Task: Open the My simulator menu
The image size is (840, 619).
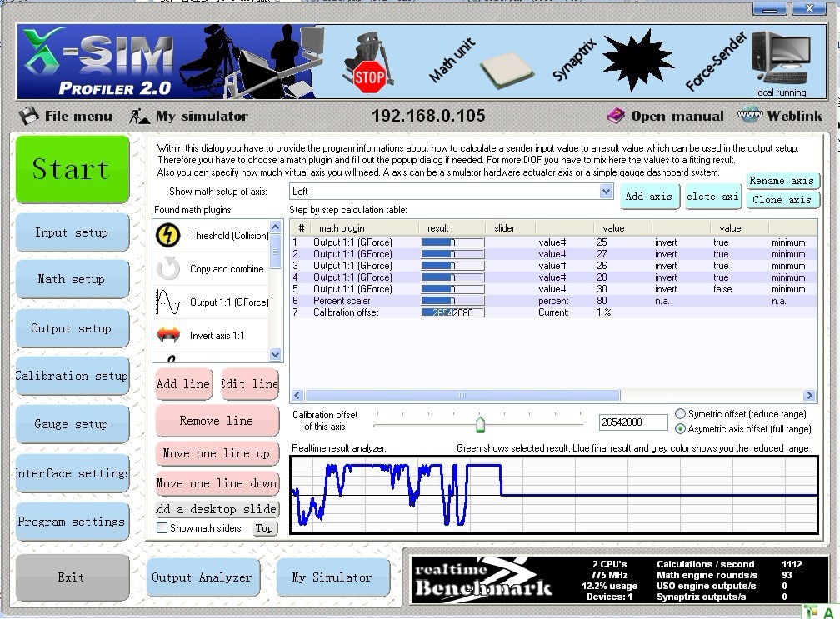Action: coord(202,116)
